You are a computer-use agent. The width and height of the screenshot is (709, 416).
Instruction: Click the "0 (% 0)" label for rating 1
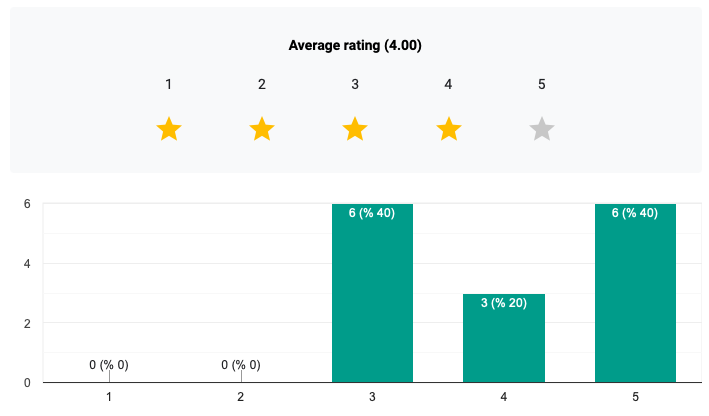click(x=109, y=365)
